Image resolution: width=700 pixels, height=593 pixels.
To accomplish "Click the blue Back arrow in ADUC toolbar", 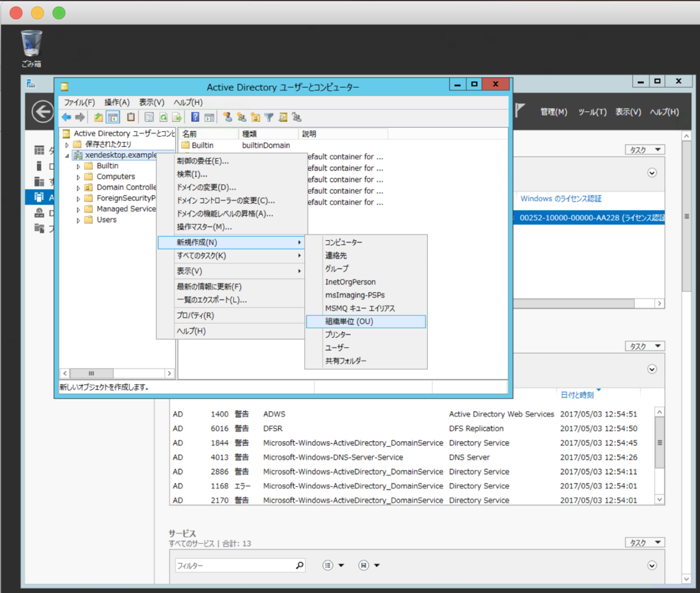I will tap(66, 117).
